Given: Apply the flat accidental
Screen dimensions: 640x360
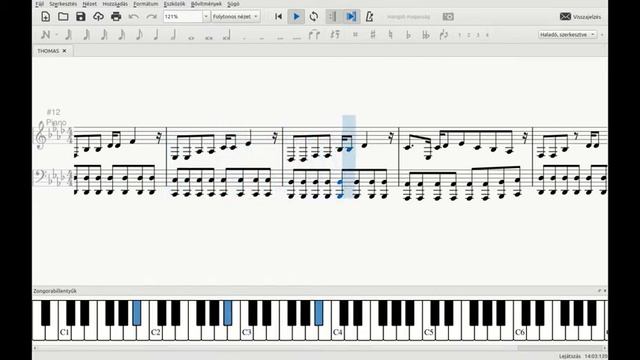Looking at the screenshot, I should [408, 35].
